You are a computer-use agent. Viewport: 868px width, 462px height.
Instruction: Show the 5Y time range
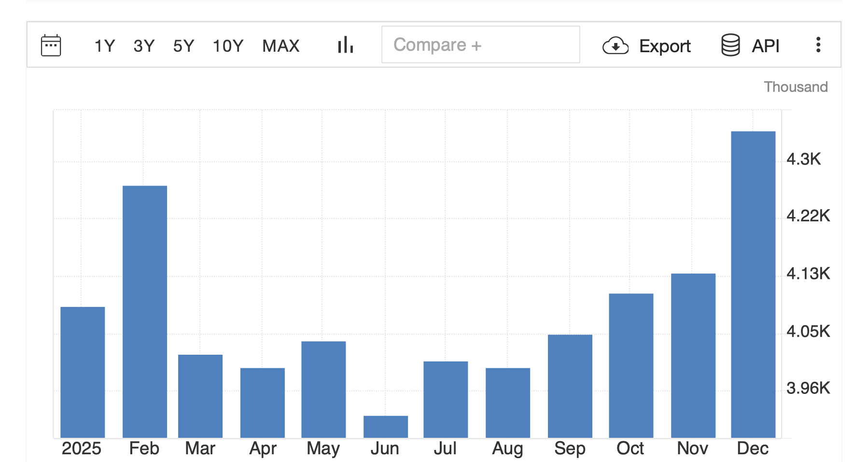[x=183, y=46]
